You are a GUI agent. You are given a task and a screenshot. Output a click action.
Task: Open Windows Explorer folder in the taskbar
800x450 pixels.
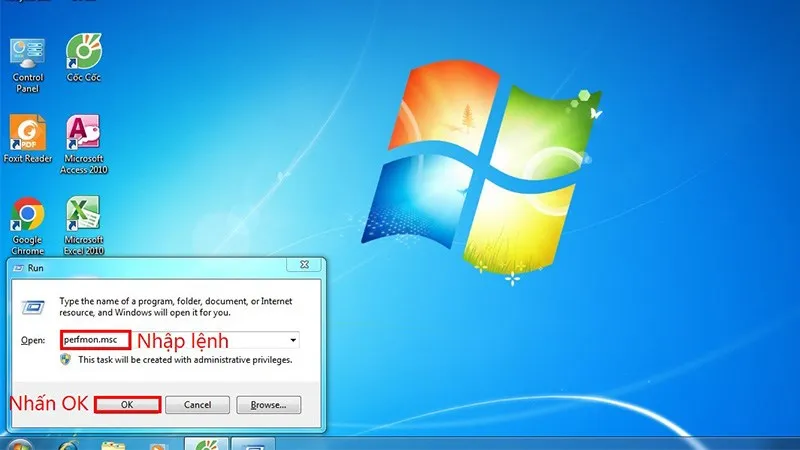pos(112,443)
